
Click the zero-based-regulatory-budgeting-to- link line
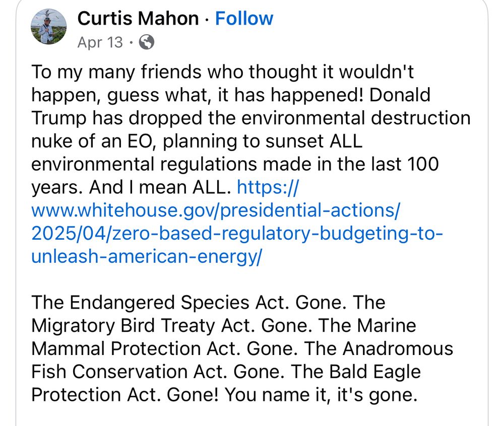[237, 233]
